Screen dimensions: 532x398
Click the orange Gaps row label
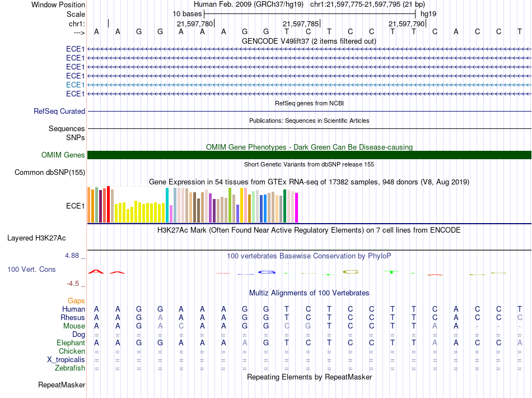[76, 301]
